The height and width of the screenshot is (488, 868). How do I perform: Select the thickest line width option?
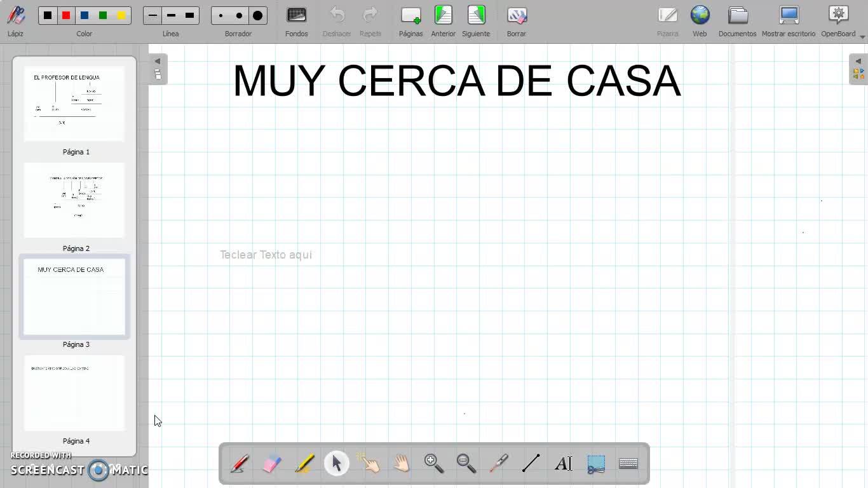pyautogui.click(x=189, y=15)
